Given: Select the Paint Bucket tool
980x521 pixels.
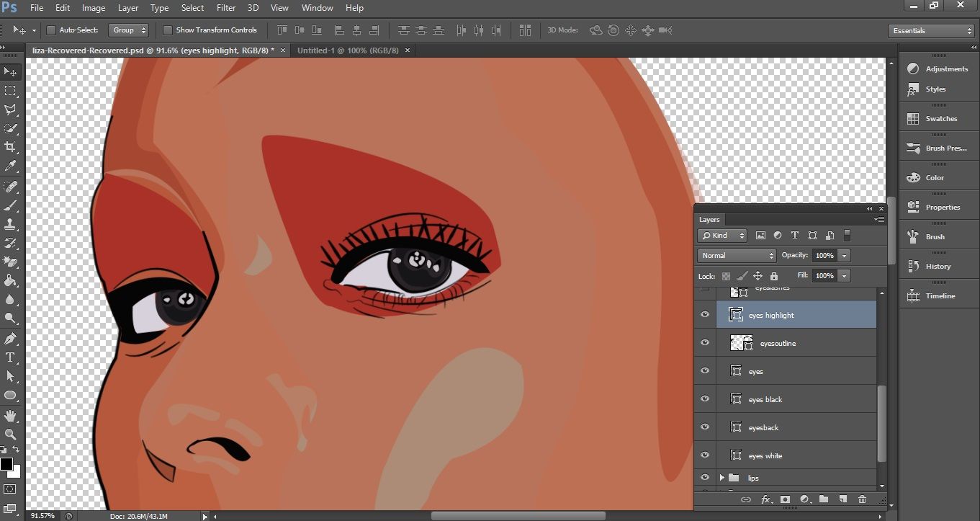Looking at the screenshot, I should click(11, 280).
